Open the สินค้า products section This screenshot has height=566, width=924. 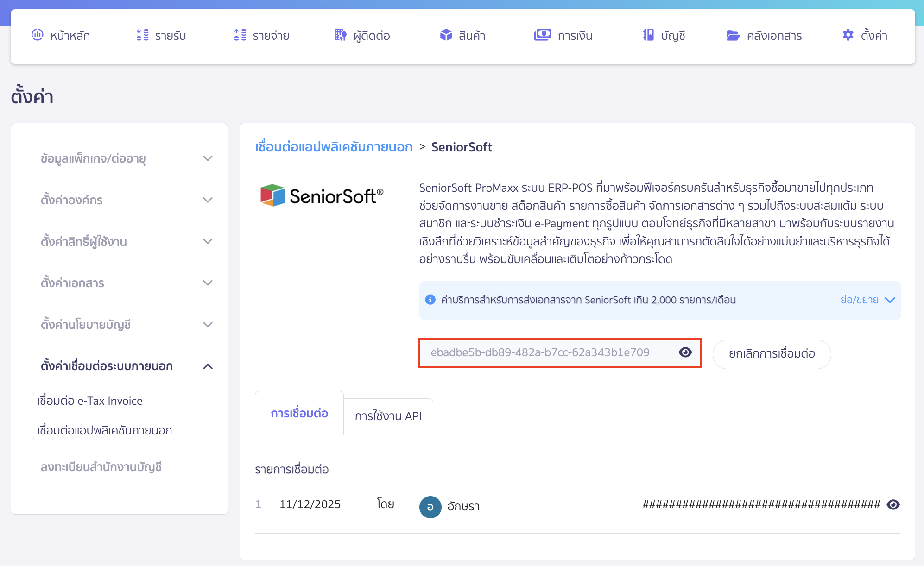coord(445,34)
